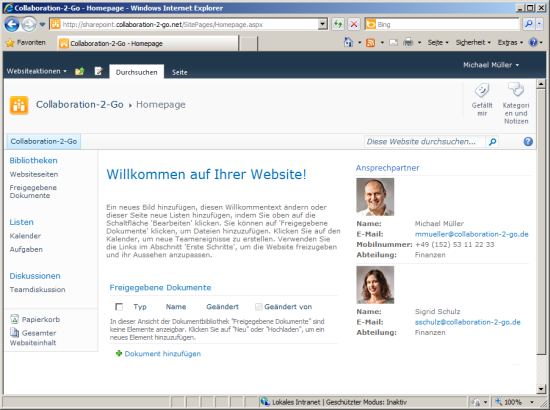Select the Collaboration-2-Go - Homepage browser tab

[148, 43]
